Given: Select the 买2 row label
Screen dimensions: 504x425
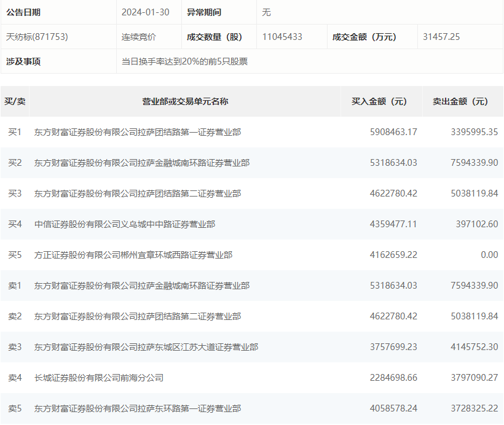Looking at the screenshot, I should point(15,163).
